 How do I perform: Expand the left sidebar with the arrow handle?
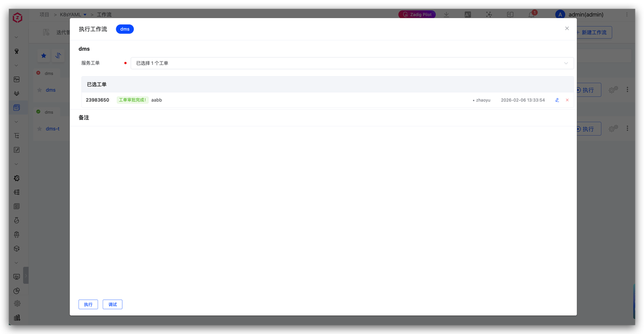[x=26, y=275]
